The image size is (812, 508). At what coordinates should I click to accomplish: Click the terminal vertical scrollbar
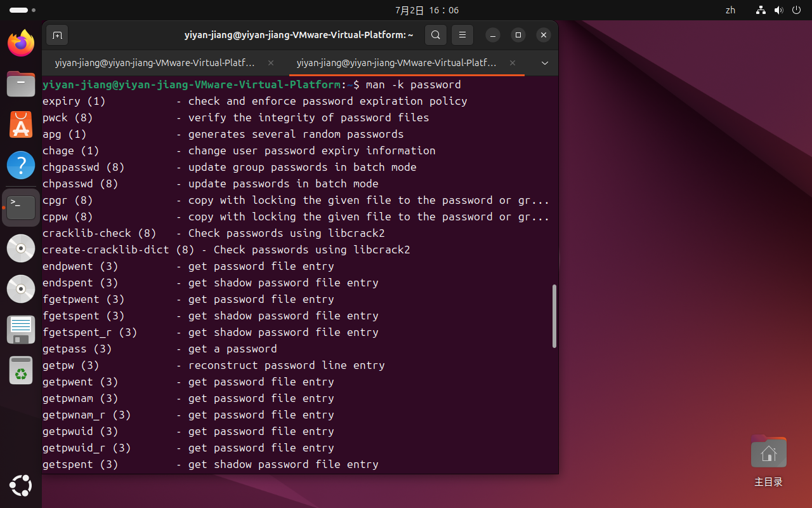pyautogui.click(x=554, y=316)
